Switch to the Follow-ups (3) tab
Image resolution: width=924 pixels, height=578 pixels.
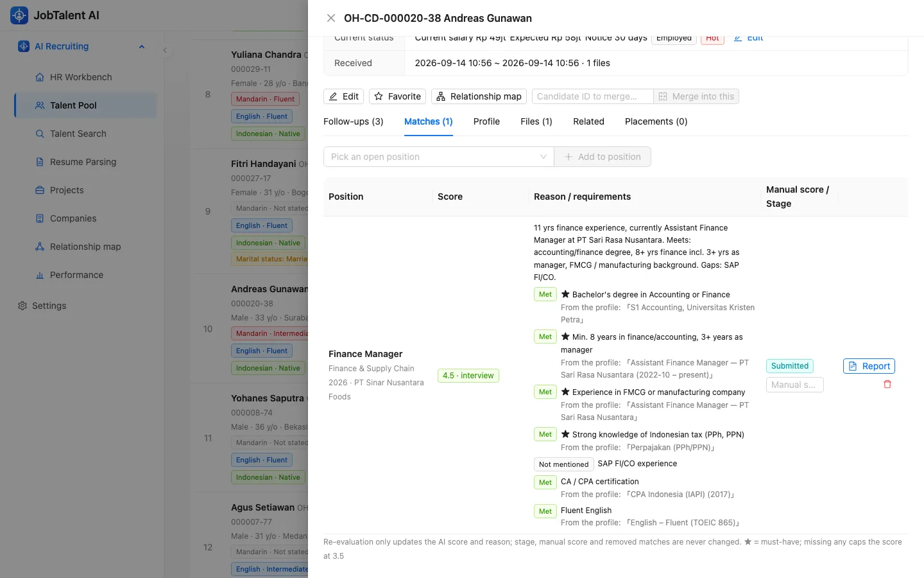354,121
